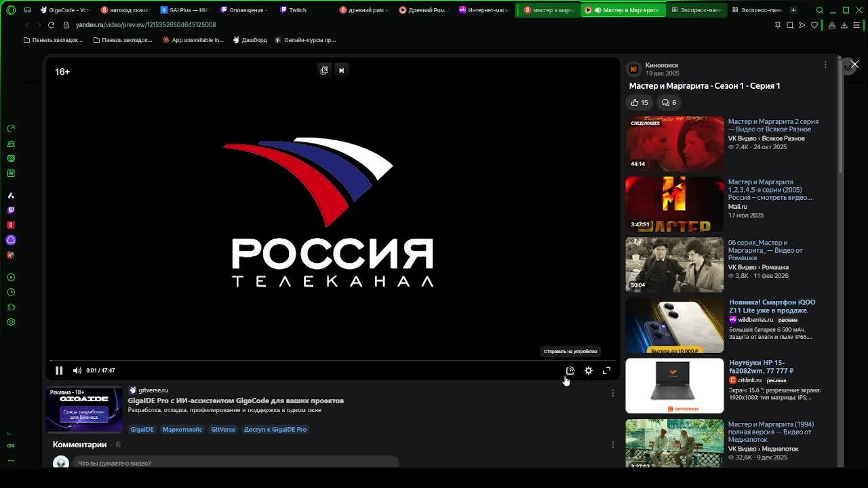Open the gitverse.ru advertiser link
Viewport: 868px width, 488px height.
pyautogui.click(x=153, y=390)
